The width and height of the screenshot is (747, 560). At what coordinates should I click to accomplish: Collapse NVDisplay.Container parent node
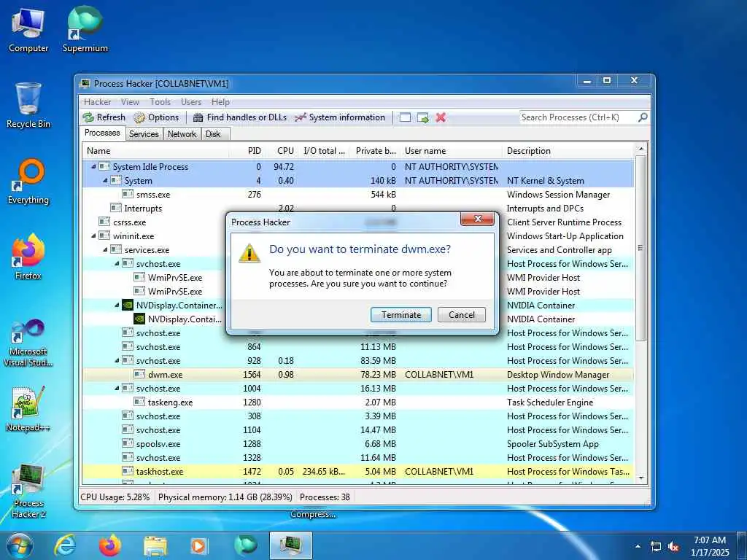(x=117, y=305)
